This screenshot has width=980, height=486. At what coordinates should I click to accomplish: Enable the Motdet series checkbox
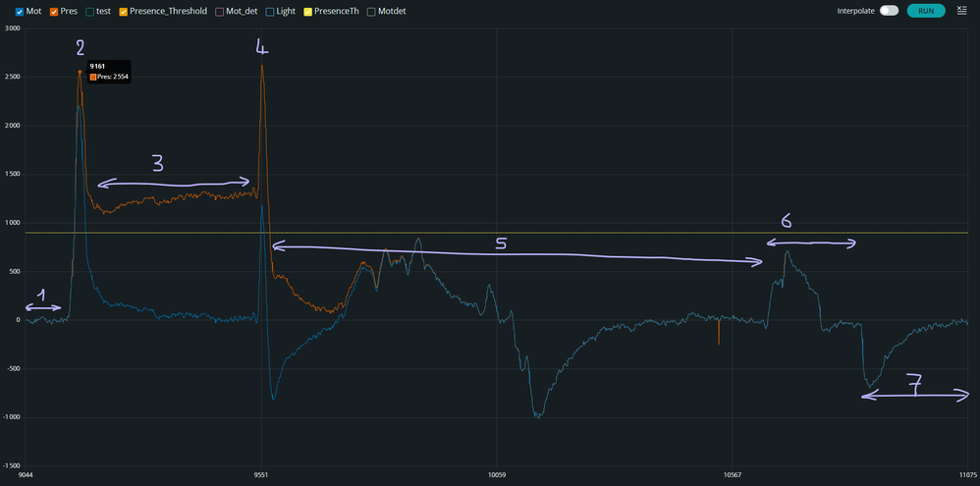pyautogui.click(x=371, y=11)
